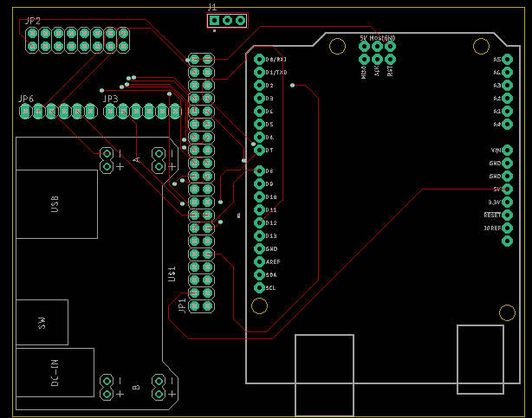Viewport: 532px width, 418px height.
Task: Click the D12 pad
Action: pos(259,222)
